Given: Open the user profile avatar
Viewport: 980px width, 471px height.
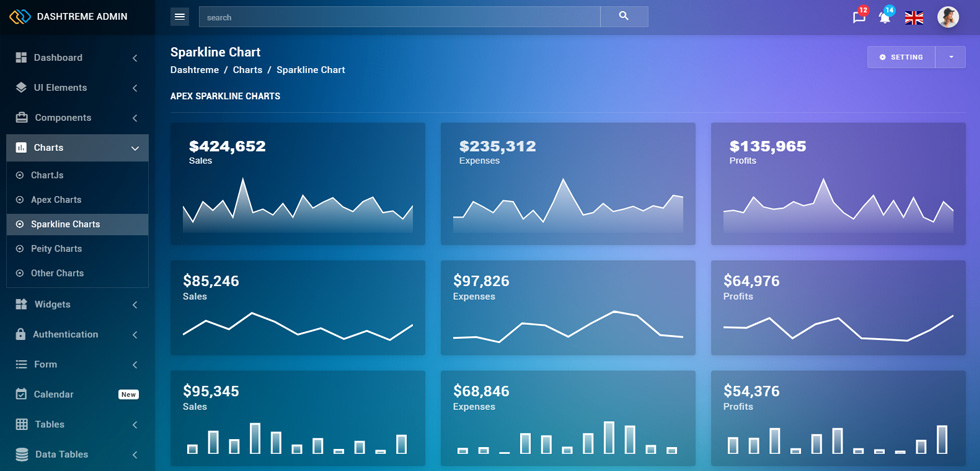Looking at the screenshot, I should coord(948,17).
